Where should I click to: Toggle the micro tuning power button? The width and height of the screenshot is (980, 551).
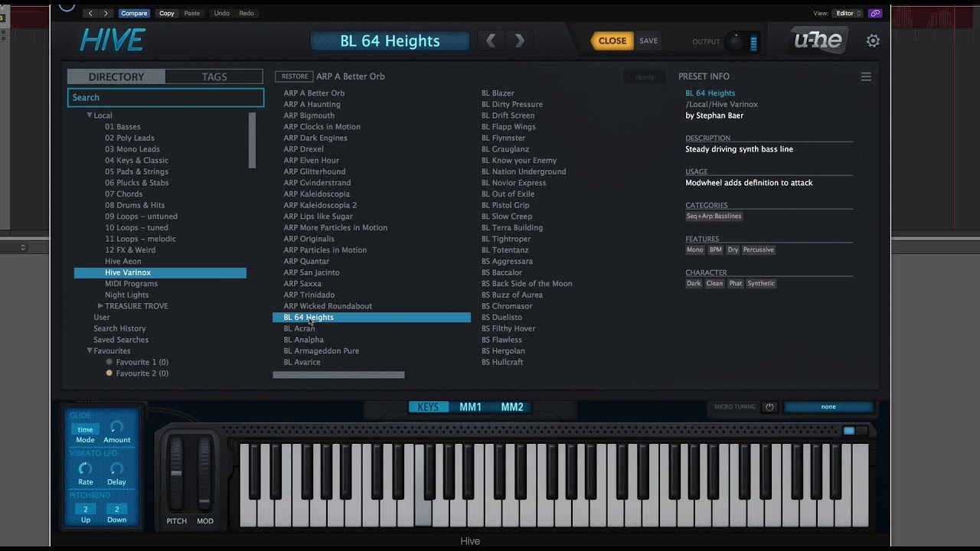770,407
